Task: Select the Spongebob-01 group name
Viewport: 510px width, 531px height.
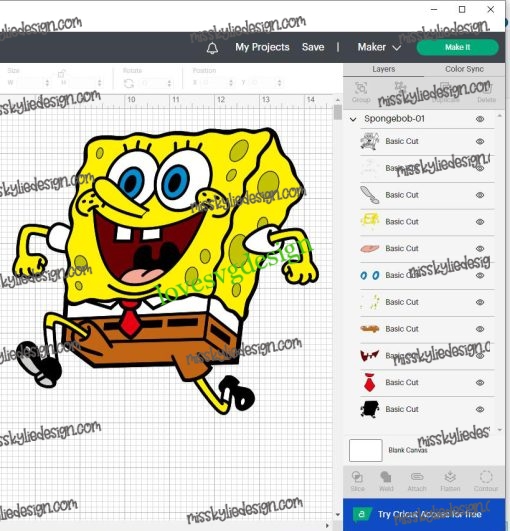Action: [394, 119]
